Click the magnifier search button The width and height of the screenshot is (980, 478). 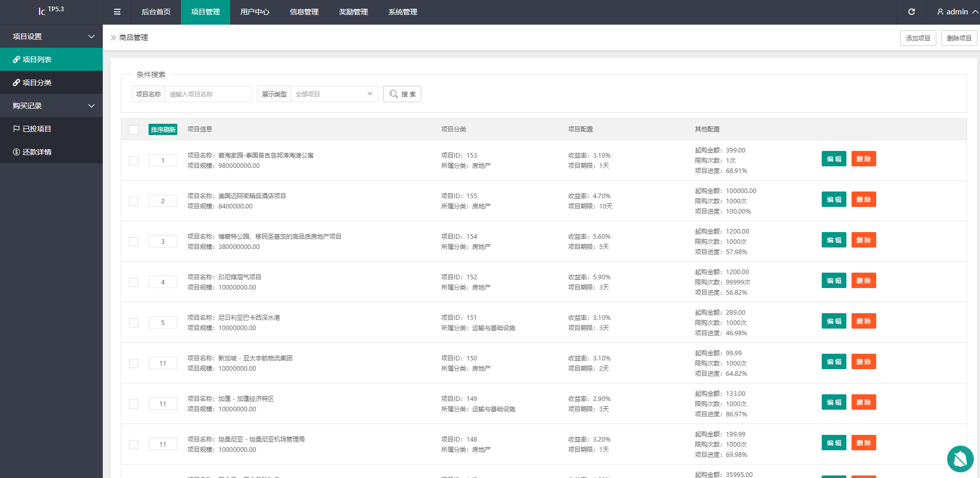click(x=402, y=94)
